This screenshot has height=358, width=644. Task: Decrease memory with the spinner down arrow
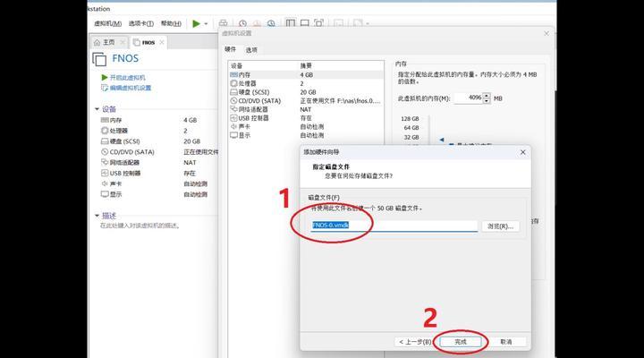click(487, 101)
